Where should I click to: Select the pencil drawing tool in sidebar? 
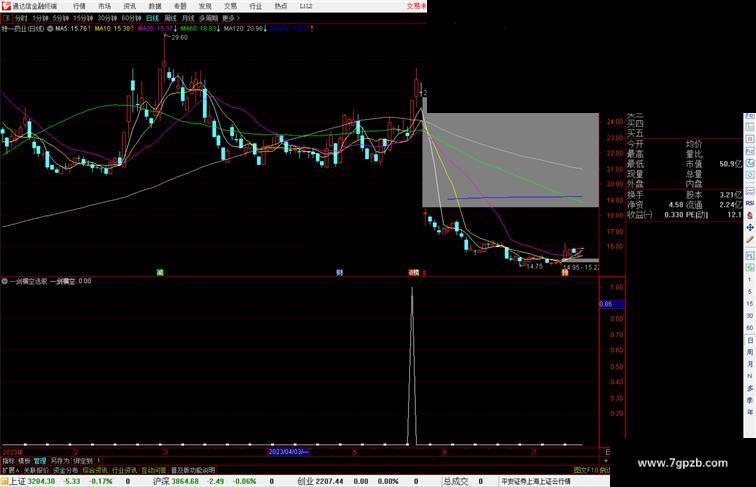[750, 240]
